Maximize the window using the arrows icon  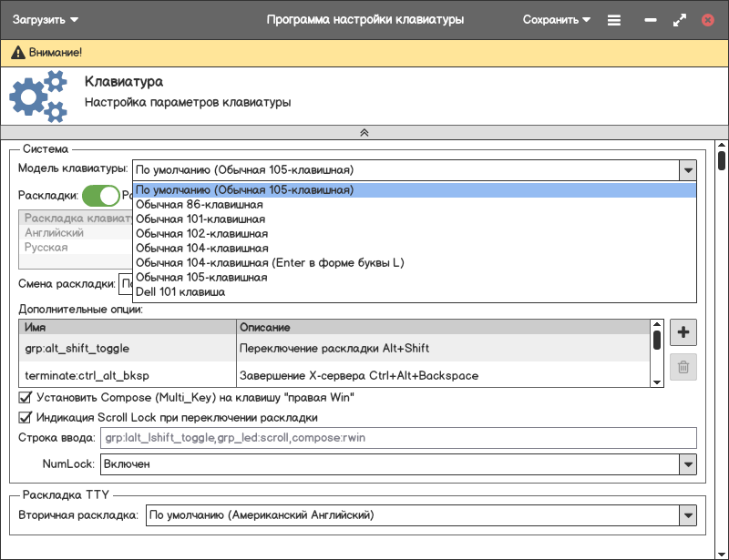(x=679, y=19)
